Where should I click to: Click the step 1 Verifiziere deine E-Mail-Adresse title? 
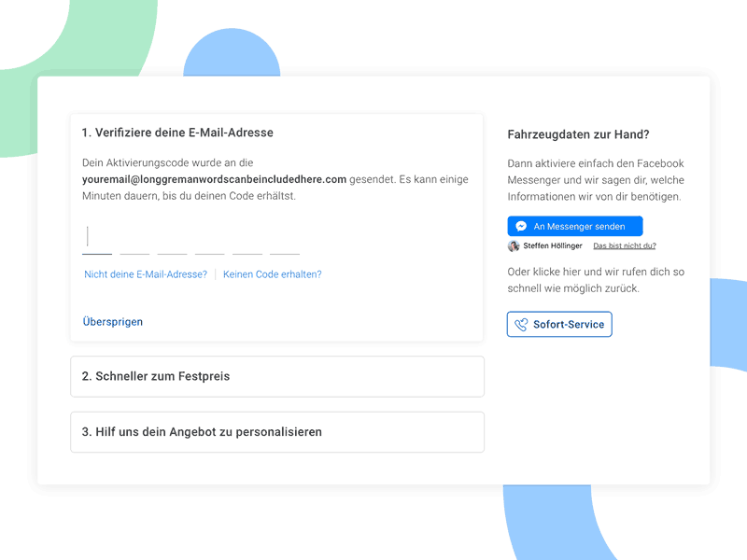coord(177,133)
